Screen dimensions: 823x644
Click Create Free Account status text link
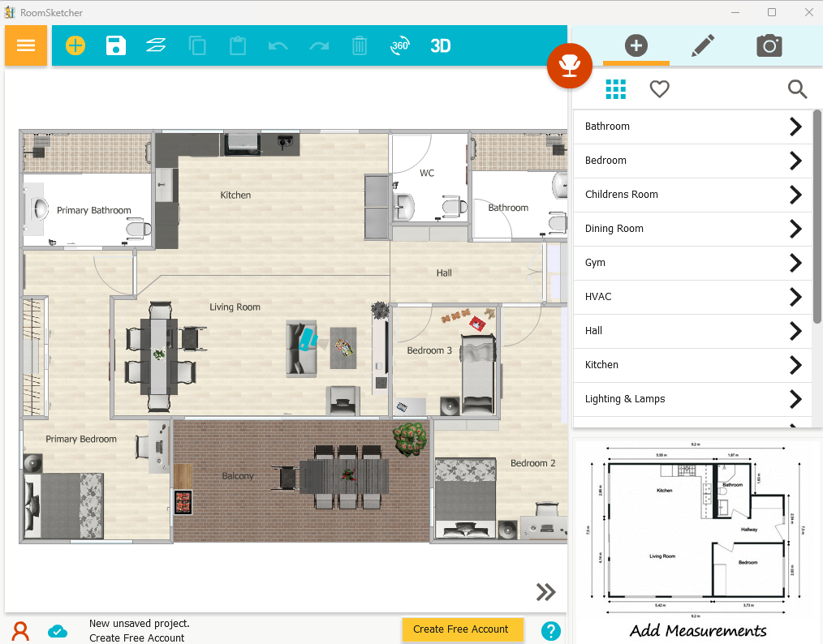(x=136, y=638)
